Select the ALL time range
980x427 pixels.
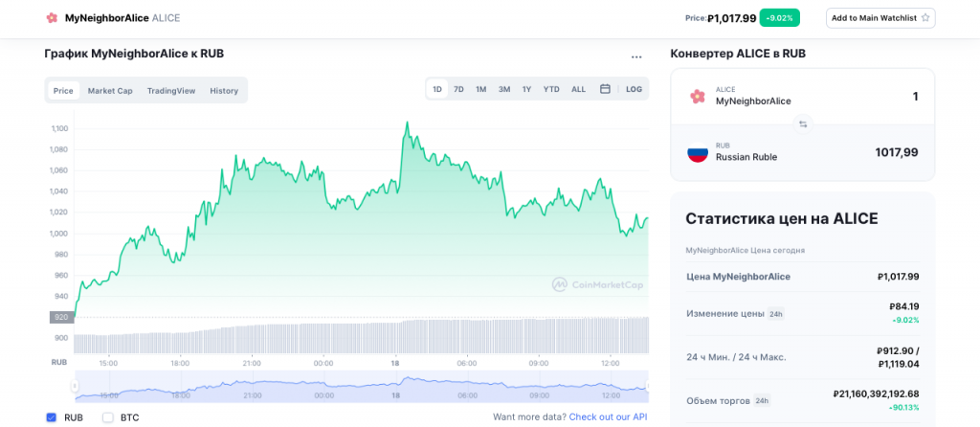578,89
